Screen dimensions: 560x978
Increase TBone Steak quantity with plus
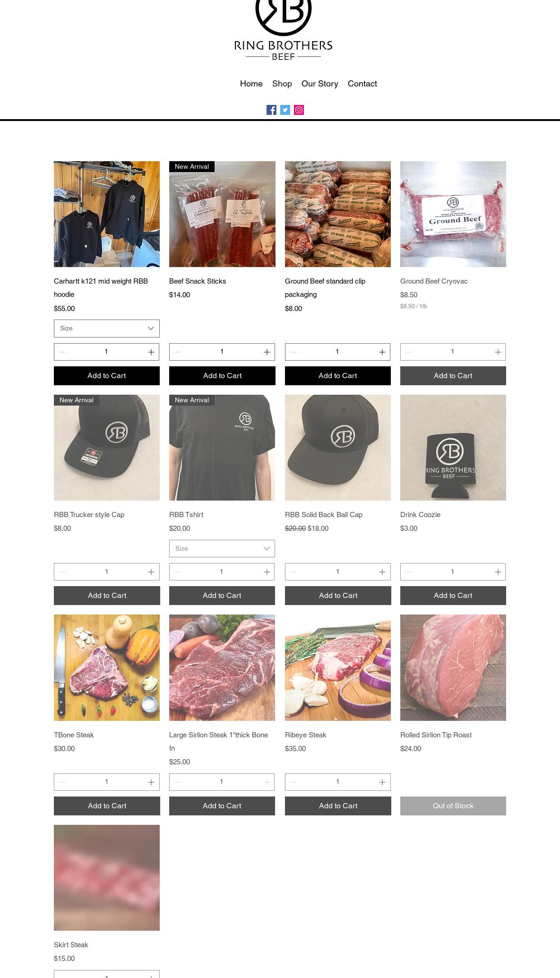point(151,782)
